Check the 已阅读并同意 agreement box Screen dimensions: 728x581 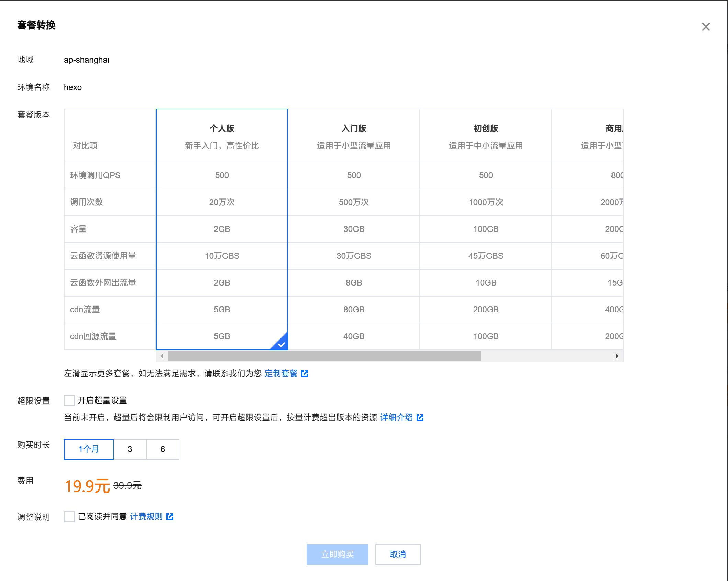coord(69,517)
